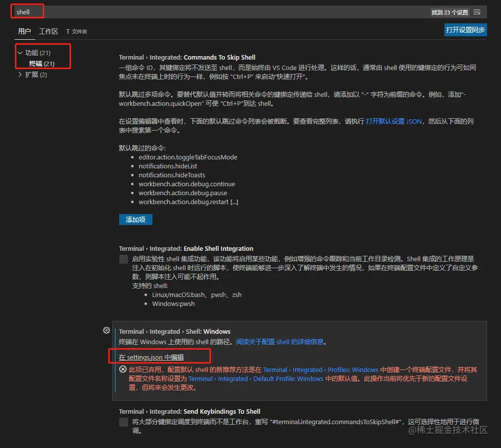This screenshot has width=501, height=448.
Task: Collapse the 功能 (21) tree chevron
Action: (x=20, y=53)
